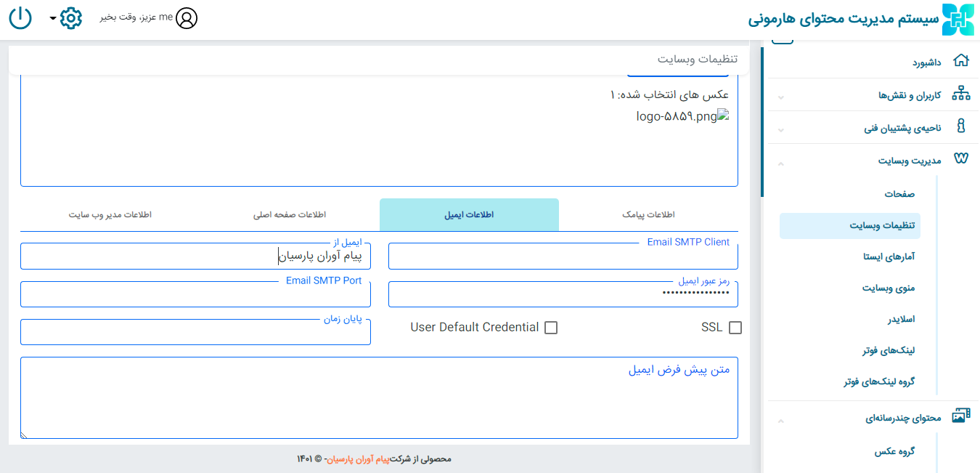Image resolution: width=980 pixels, height=473 pixels.
Task: Expand the کاربران و نقش‌ها menu chevron
Action: (x=780, y=97)
